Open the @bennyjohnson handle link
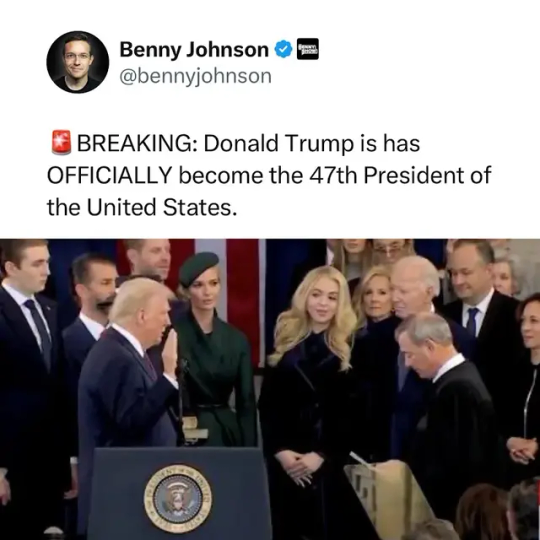Image resolution: width=540 pixels, height=540 pixels. click(x=195, y=76)
